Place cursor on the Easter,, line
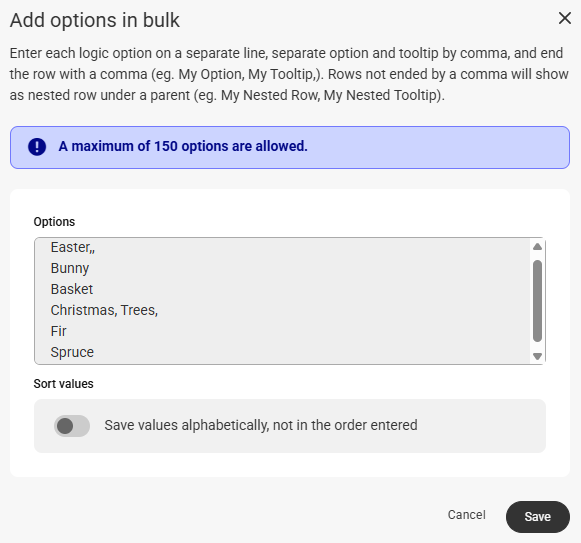This screenshot has width=581, height=543. [x=73, y=247]
